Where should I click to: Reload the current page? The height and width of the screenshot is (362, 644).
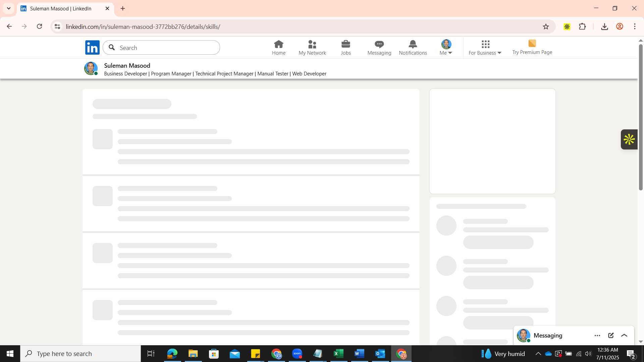click(39, 26)
